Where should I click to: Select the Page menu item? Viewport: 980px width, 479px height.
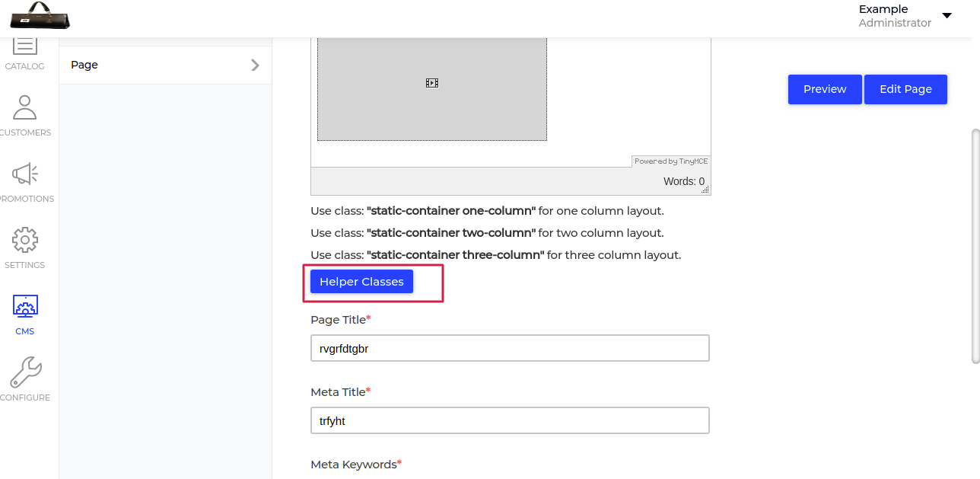coord(165,65)
